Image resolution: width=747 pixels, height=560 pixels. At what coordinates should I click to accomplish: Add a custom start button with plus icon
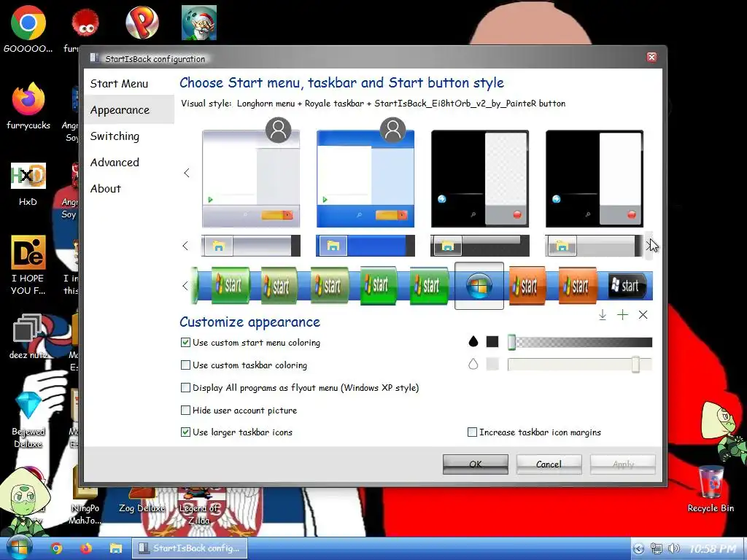tap(623, 315)
